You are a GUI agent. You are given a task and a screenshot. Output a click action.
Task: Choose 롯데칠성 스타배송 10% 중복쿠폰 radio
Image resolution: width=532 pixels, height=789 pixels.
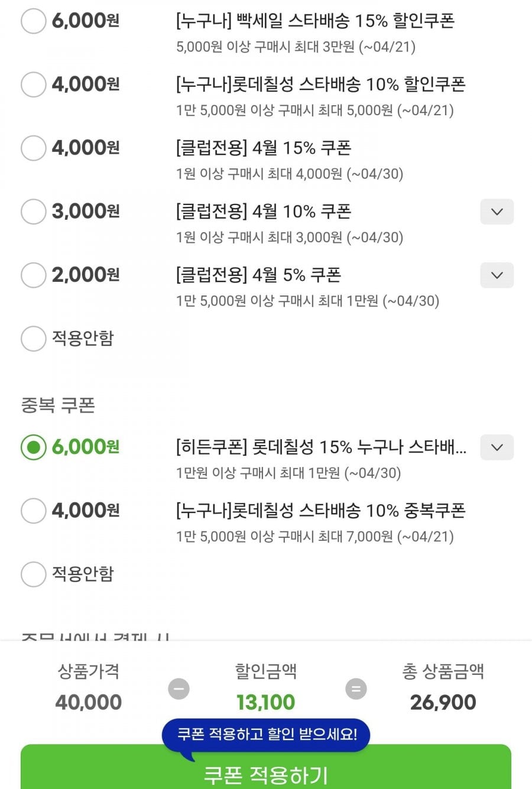pos(33,510)
